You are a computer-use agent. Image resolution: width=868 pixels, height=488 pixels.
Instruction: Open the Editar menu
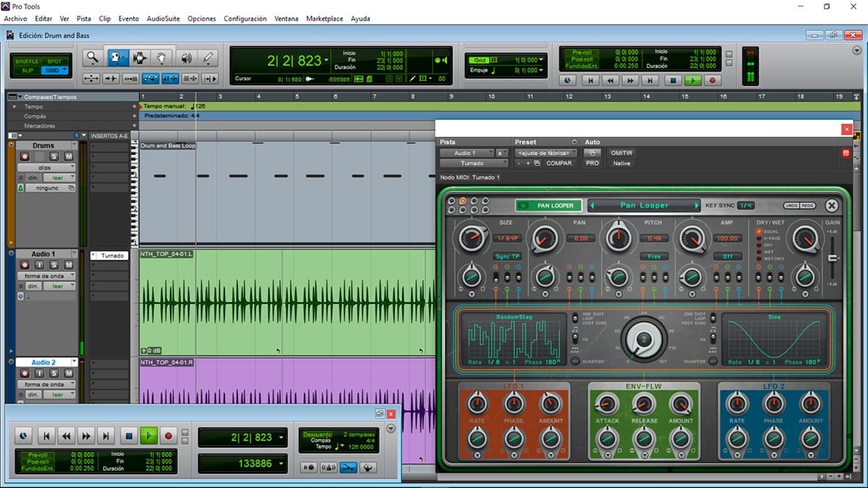(43, 19)
